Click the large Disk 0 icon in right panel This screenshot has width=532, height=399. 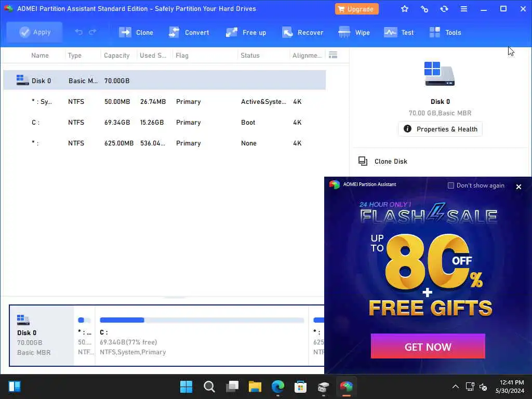pos(440,74)
